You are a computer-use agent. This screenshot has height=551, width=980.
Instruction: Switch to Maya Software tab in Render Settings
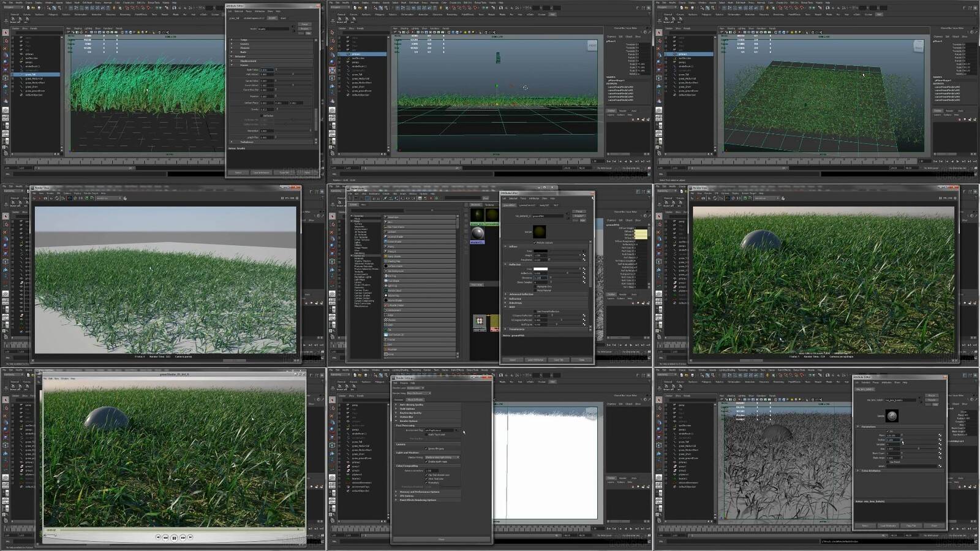[x=415, y=400]
